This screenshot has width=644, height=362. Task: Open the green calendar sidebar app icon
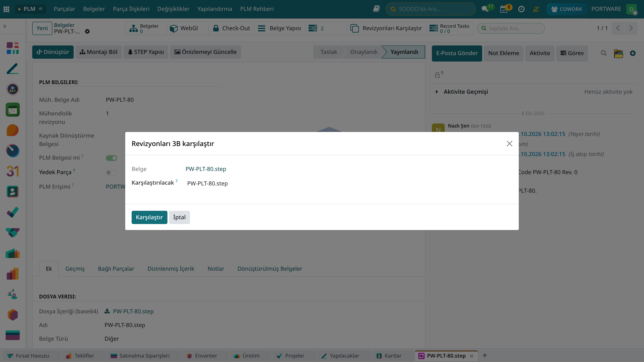coord(12,110)
